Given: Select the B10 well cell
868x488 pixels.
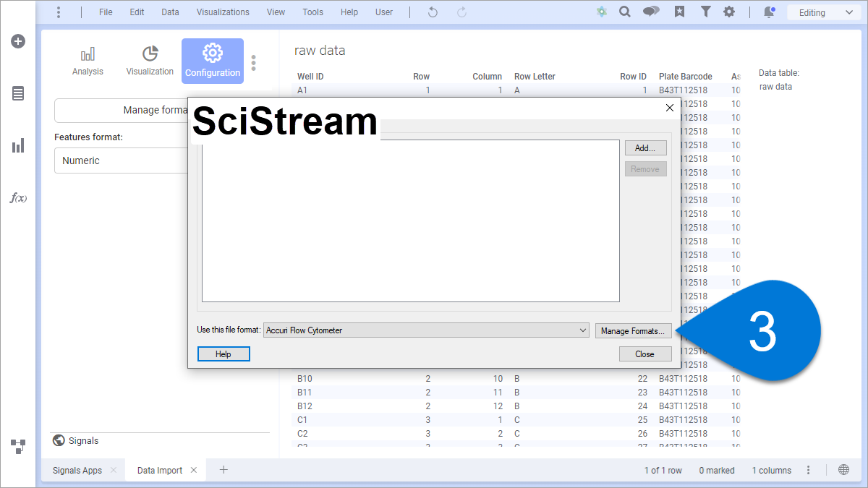Looking at the screenshot, I should pyautogui.click(x=305, y=379).
